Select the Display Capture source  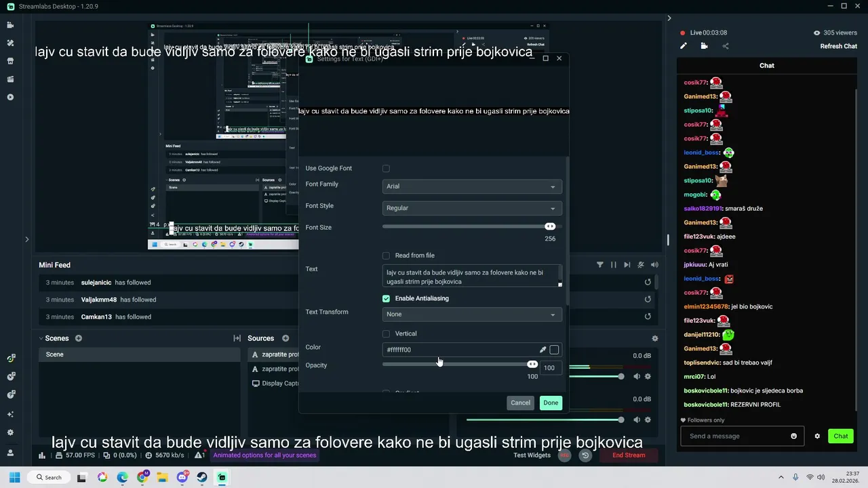point(275,383)
